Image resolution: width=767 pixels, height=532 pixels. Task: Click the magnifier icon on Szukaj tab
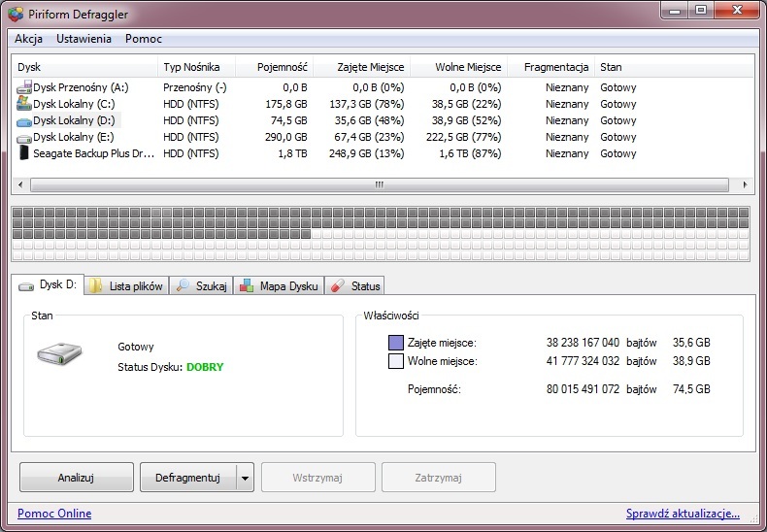(x=183, y=285)
